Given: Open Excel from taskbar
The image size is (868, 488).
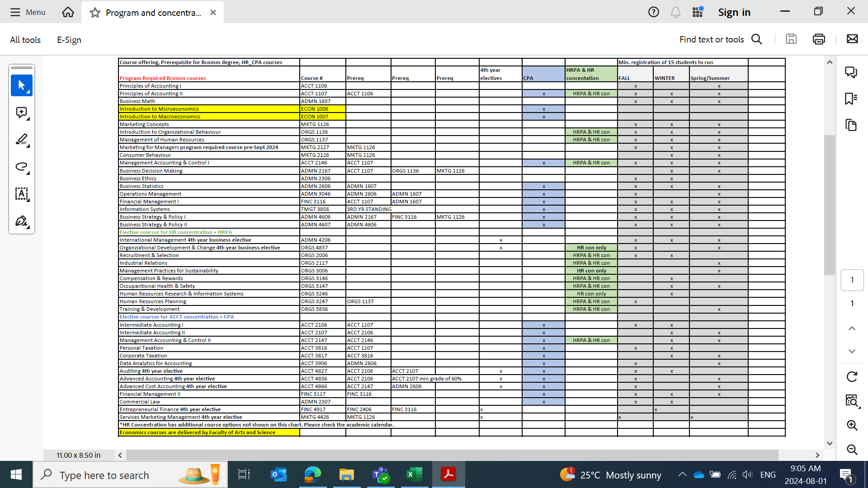Looking at the screenshot, I should click(x=415, y=474).
